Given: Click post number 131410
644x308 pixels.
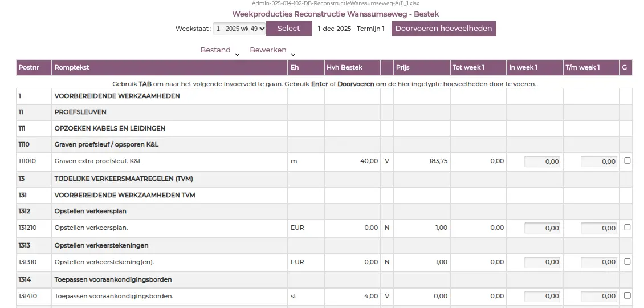Looking at the screenshot, I should 27,296.
